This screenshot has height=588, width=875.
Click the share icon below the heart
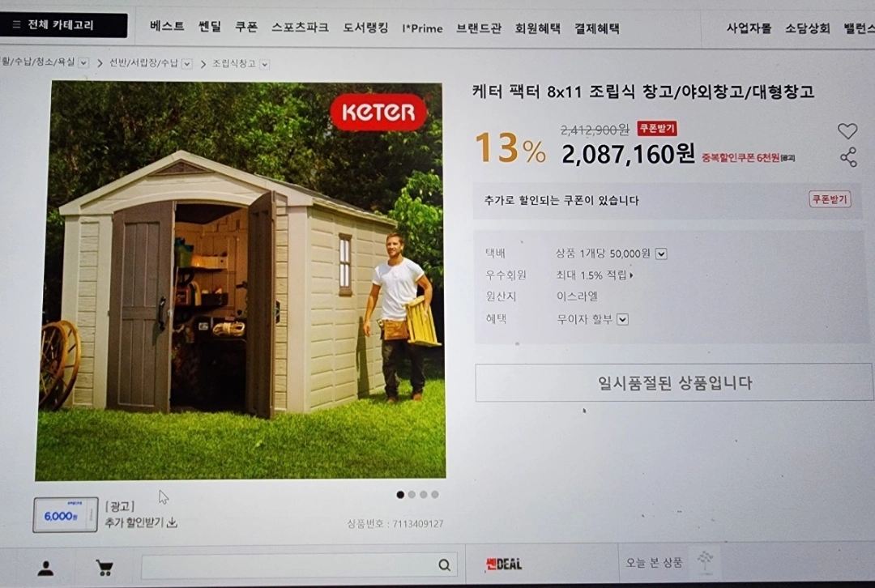point(848,157)
